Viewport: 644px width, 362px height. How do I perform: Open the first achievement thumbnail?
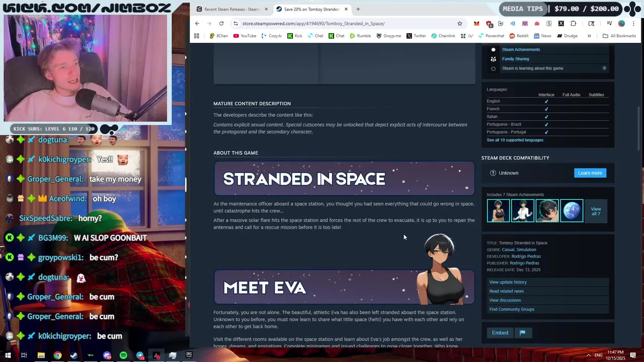coord(498,211)
